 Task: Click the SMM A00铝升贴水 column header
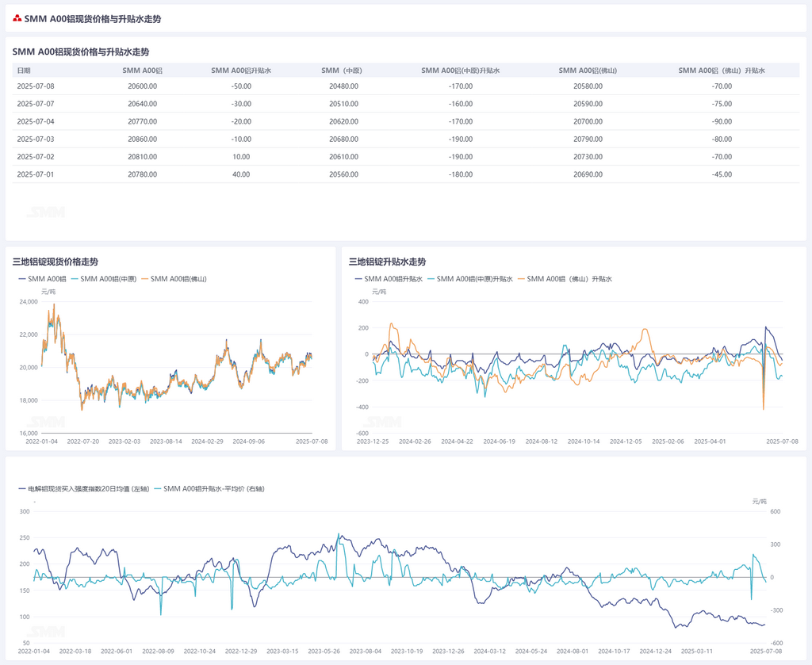pyautogui.click(x=241, y=71)
